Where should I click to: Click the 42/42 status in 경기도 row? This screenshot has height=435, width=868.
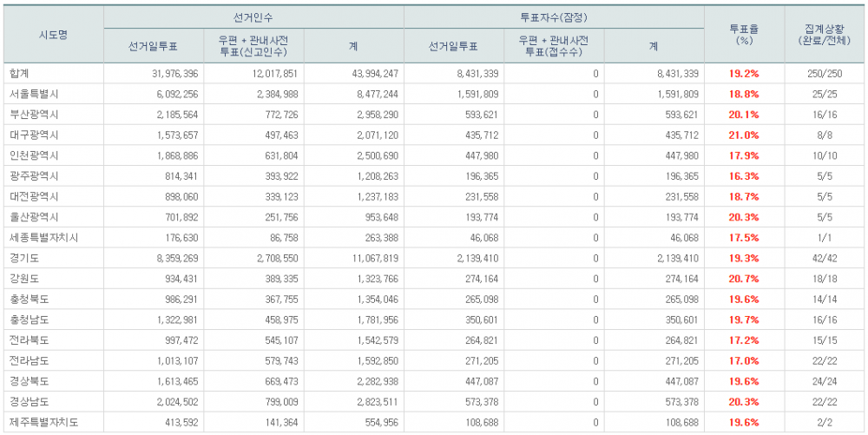tap(824, 258)
